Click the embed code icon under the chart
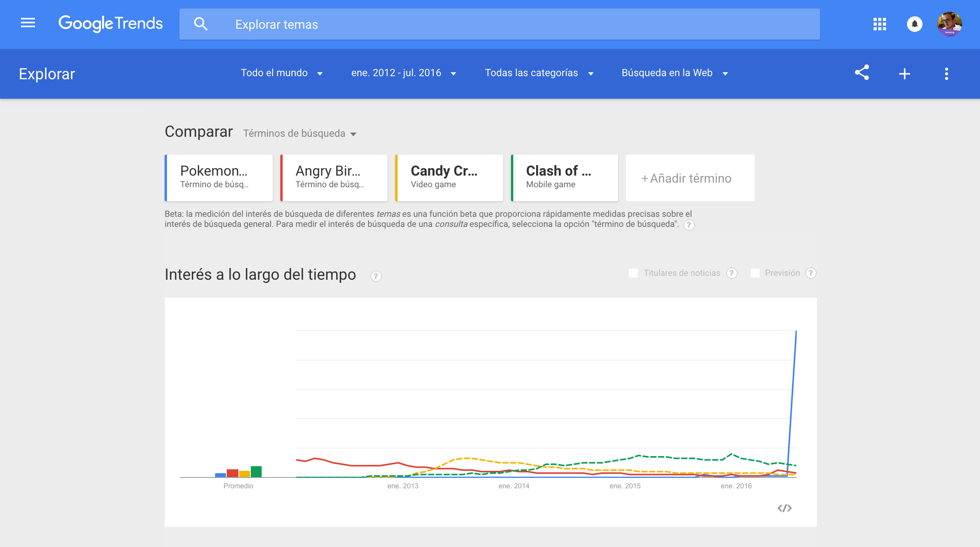The height and width of the screenshot is (547, 980). click(x=784, y=508)
